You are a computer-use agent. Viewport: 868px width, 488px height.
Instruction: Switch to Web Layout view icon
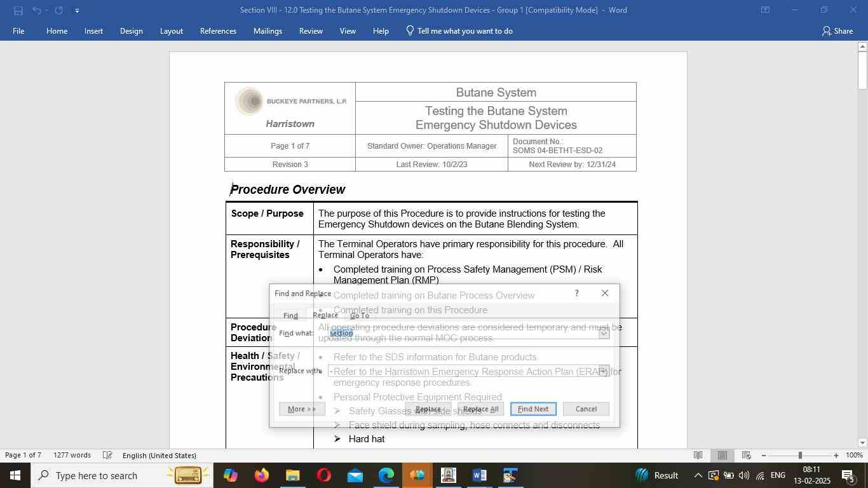pos(747,455)
